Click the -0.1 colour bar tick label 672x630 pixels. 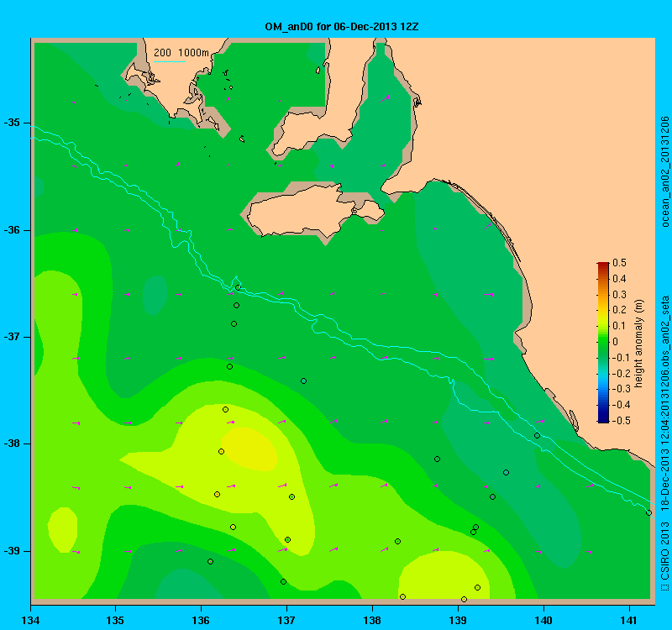pyautogui.click(x=620, y=358)
